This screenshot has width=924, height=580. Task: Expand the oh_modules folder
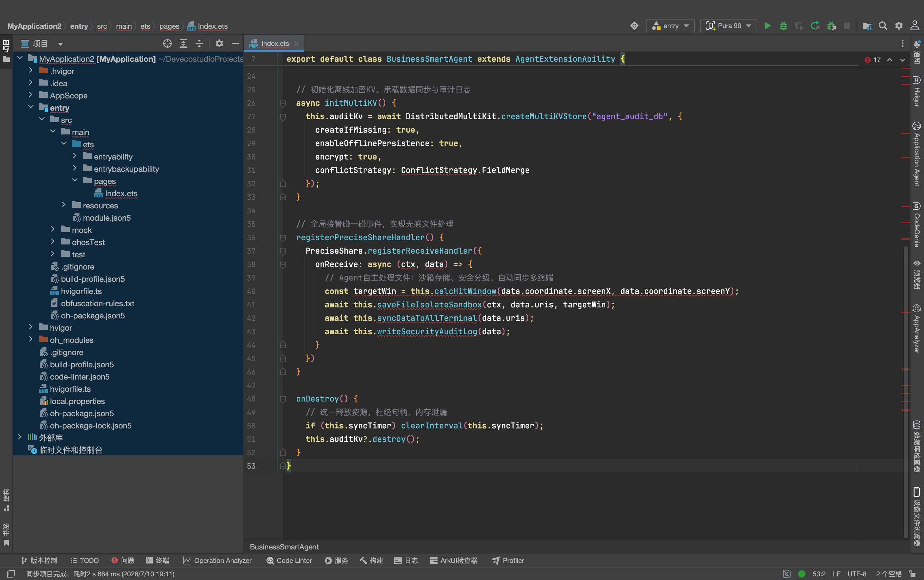[31, 340]
